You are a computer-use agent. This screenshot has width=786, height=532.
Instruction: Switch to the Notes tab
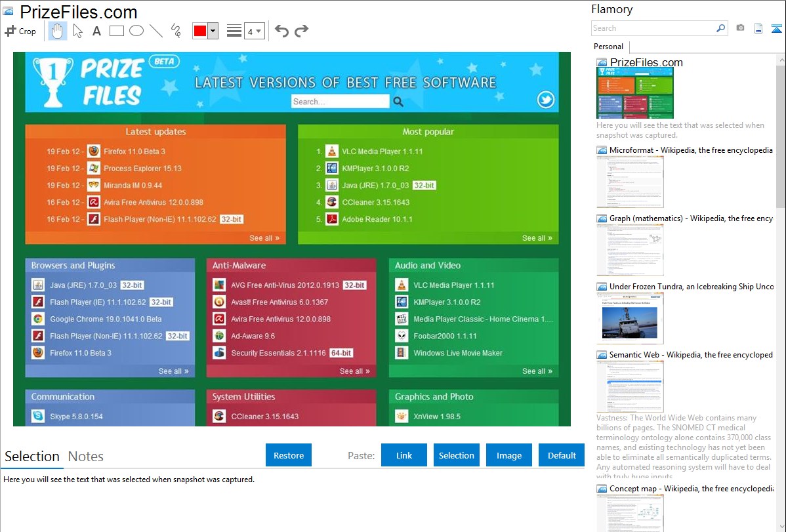(86, 457)
